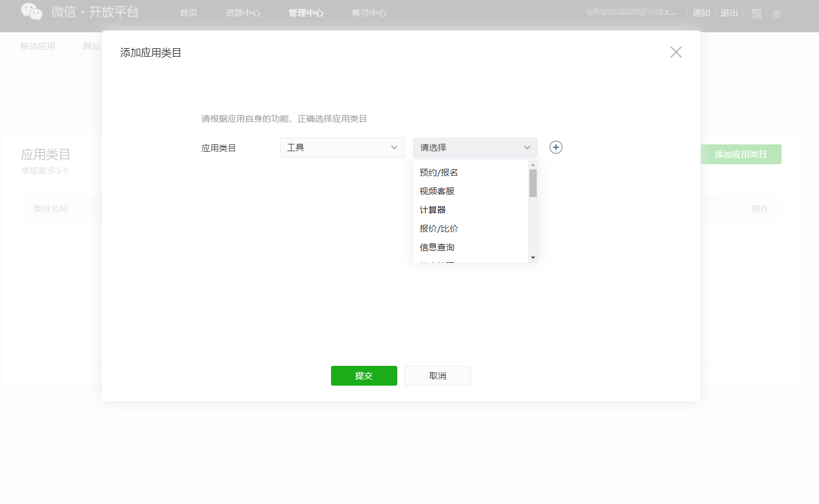Close the 添加应用类目 dialog with X icon
The height and width of the screenshot is (504, 819).
[676, 52]
